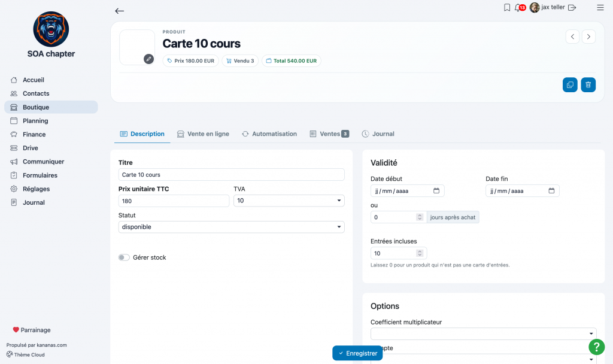Open Finance in sidebar

tap(51, 135)
